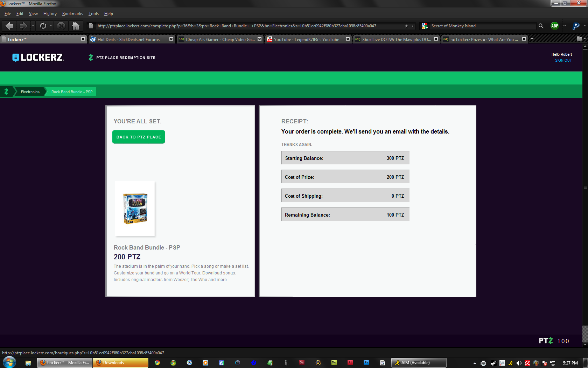
Task: Open the Windows Start menu orb
Action: (x=9, y=362)
